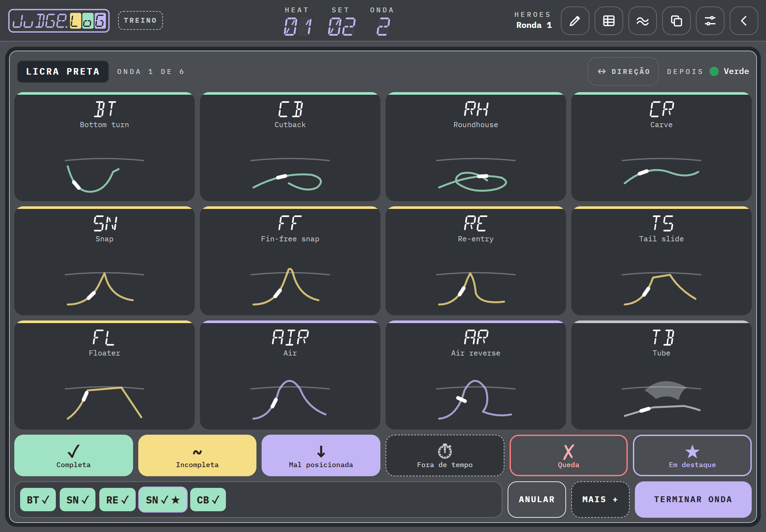
Task: Select the starred SN chip in sequence
Action: pyautogui.click(x=163, y=500)
